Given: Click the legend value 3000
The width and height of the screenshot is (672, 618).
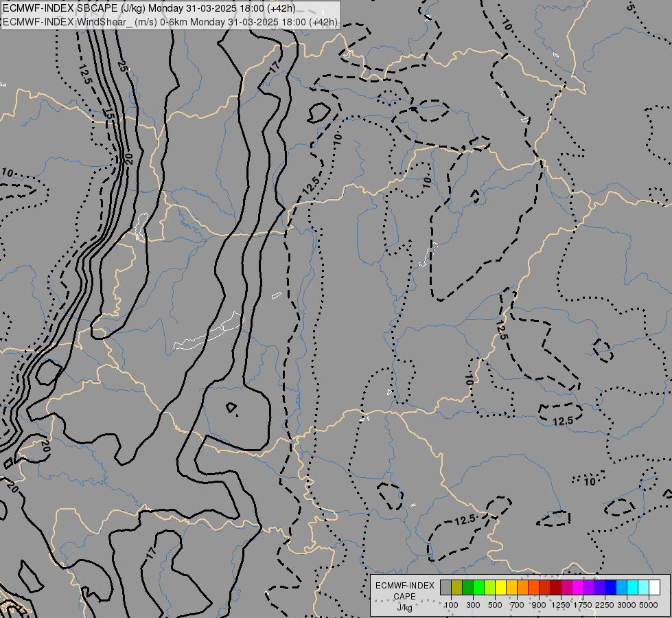Looking at the screenshot, I should [627, 605].
